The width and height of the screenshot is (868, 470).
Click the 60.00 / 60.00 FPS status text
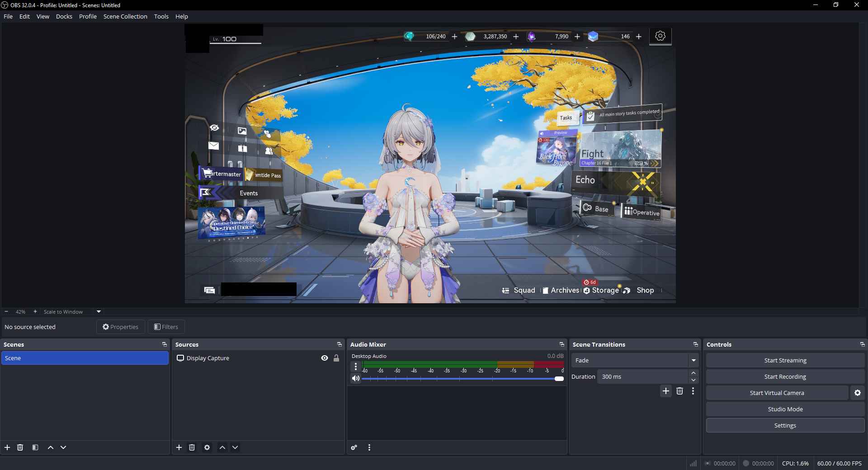[840, 463]
